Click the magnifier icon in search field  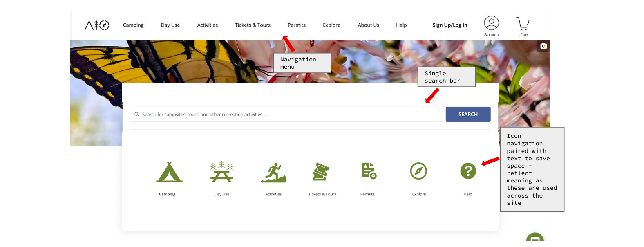(137, 115)
